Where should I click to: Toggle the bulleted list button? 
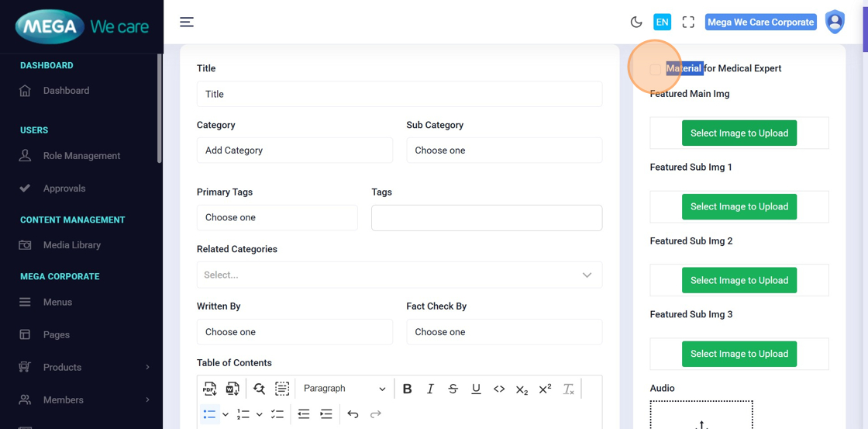[x=209, y=414]
